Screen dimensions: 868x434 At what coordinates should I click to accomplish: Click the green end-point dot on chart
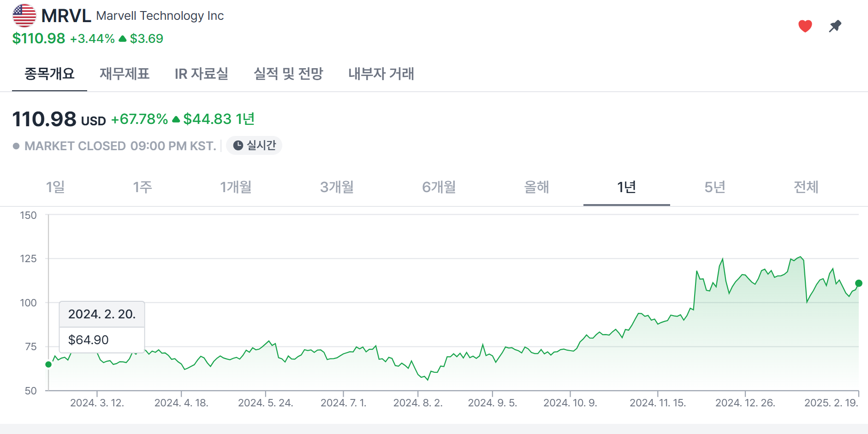[x=858, y=283]
